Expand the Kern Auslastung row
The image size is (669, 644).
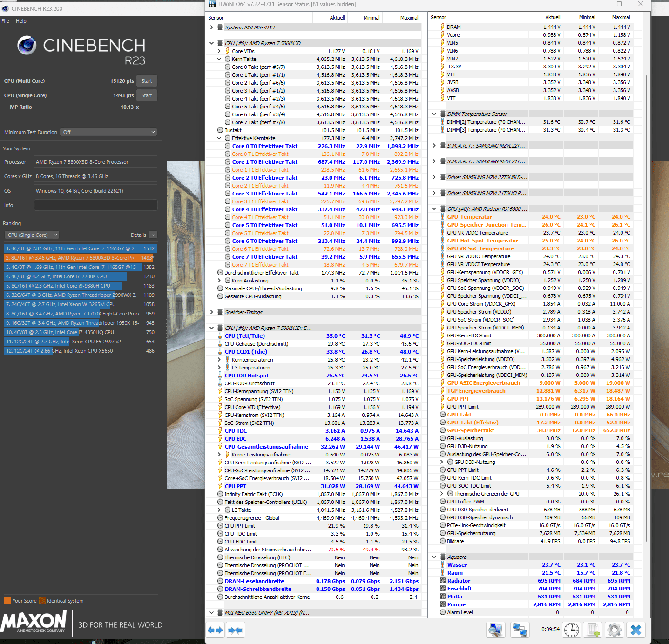(219, 281)
